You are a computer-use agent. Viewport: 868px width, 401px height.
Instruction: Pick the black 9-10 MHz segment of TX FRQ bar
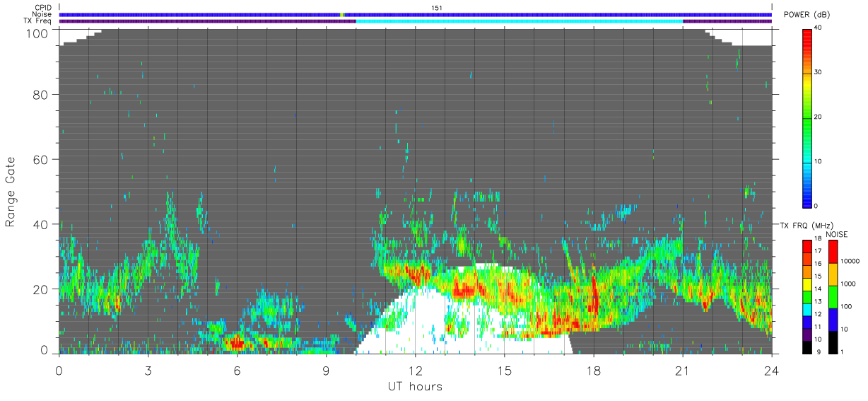pos(807,346)
